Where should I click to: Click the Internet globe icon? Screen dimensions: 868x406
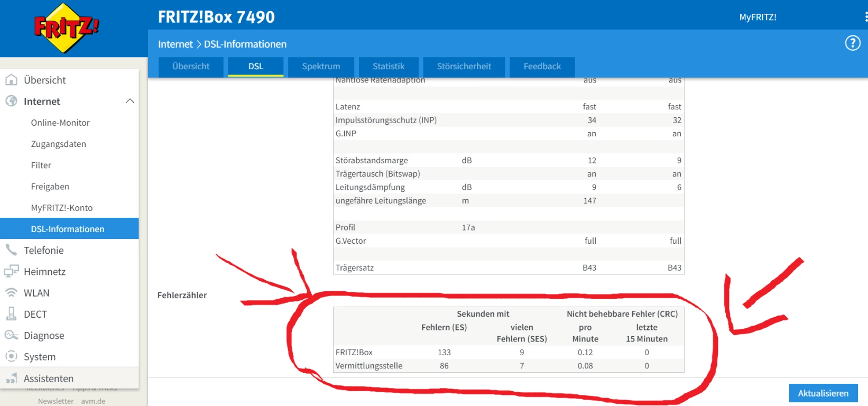(x=11, y=101)
